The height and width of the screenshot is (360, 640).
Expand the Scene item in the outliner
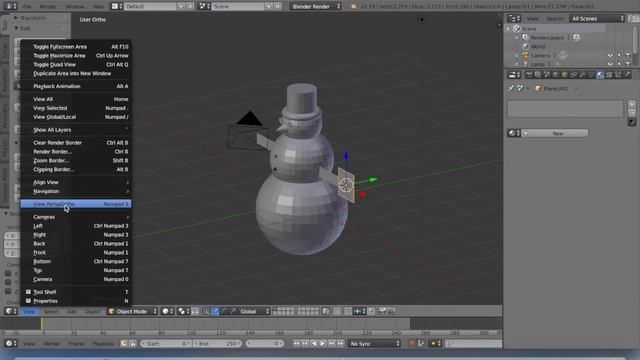click(508, 29)
